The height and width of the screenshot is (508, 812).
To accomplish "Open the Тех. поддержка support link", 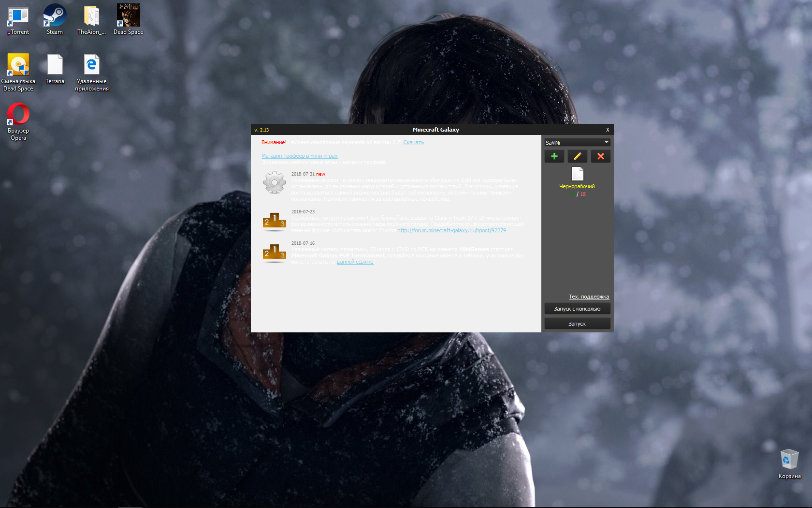I will 589,297.
